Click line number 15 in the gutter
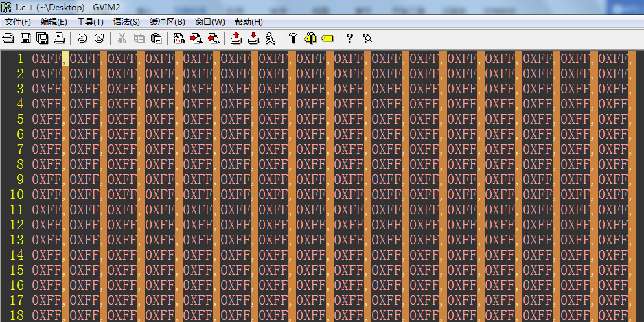This screenshot has height=322, width=644. click(x=16, y=270)
